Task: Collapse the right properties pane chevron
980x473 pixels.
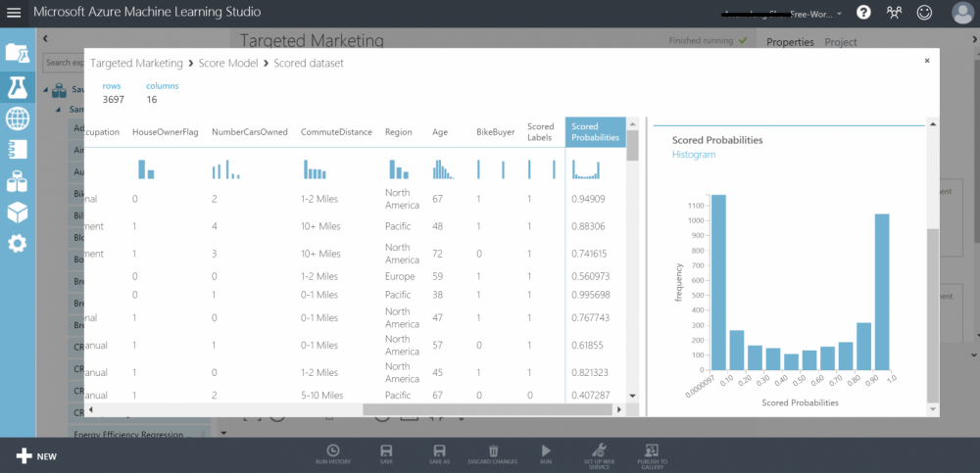Action: [974, 39]
